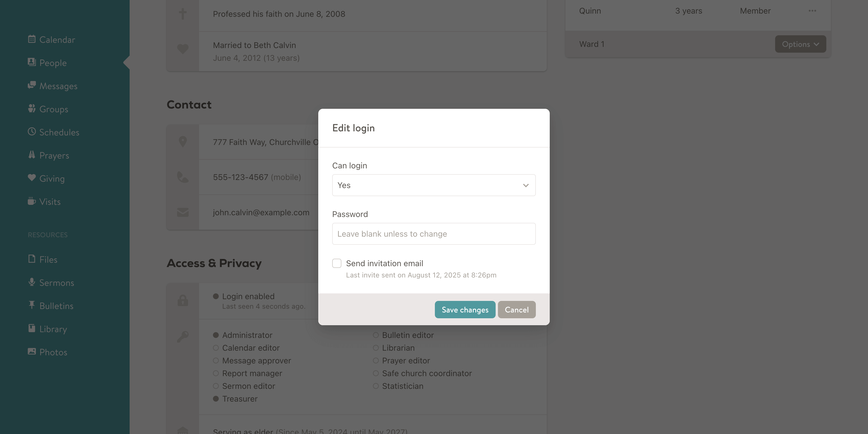This screenshot has height=434, width=868.
Task: Open the Sermons microphone icon
Action: 32,282
